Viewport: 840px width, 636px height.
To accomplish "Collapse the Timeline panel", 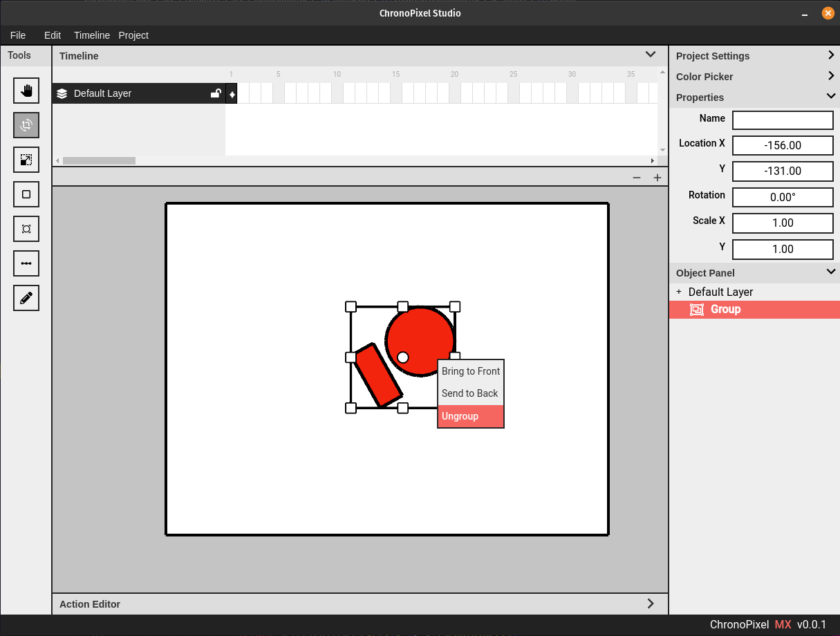I will point(650,55).
